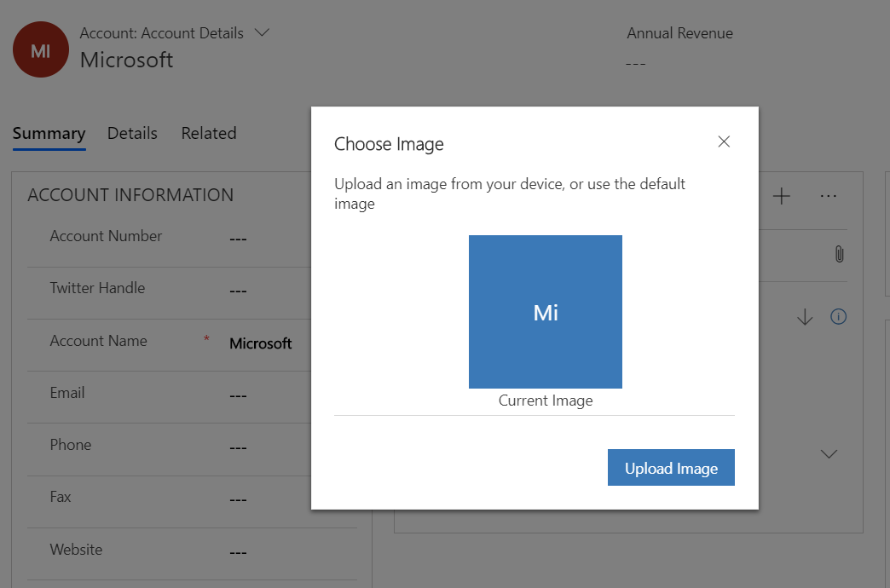Click the Account Name label
The image size is (890, 588).
pyautogui.click(x=98, y=341)
